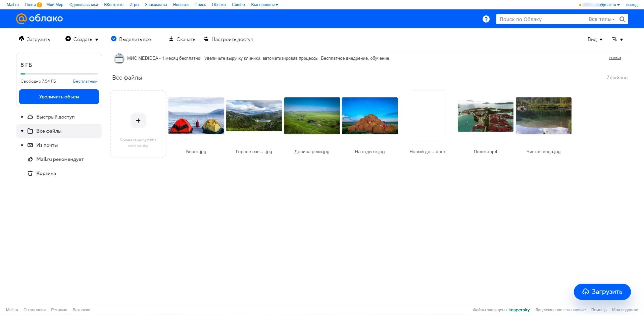This screenshot has width=644, height=315.
Task: Click the Скачать toolbar label
Action: [x=186, y=39]
